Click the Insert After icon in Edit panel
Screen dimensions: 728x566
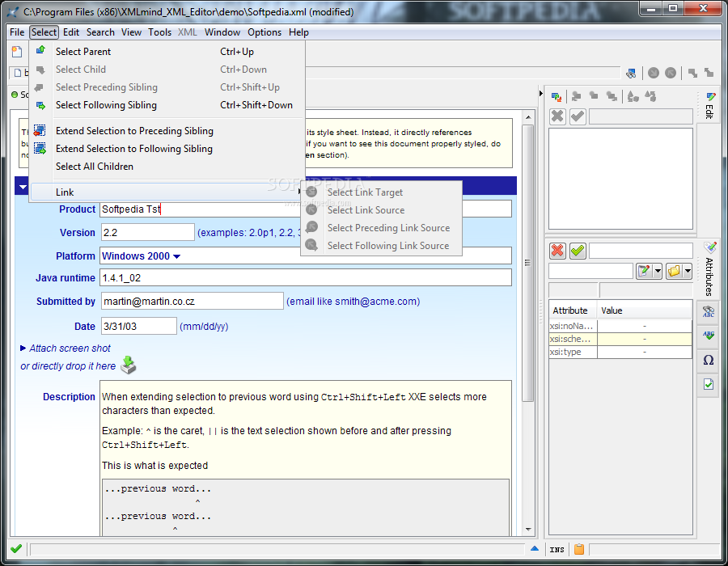coord(612,96)
